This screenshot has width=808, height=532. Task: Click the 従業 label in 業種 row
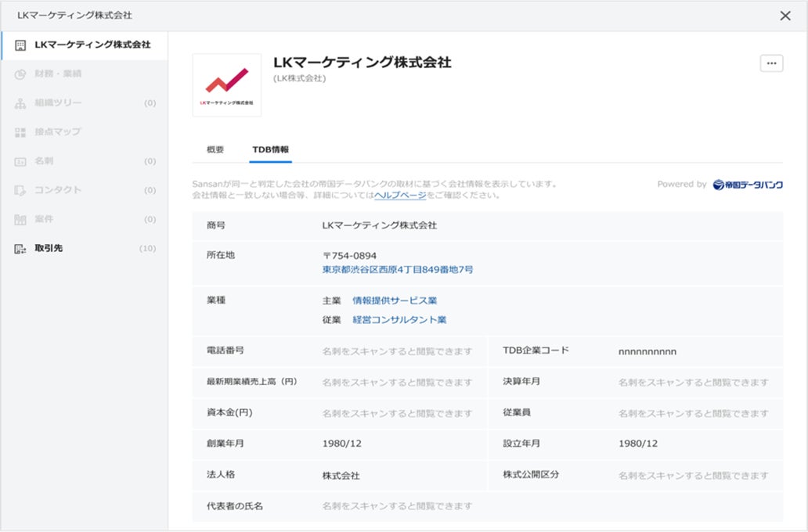331,320
